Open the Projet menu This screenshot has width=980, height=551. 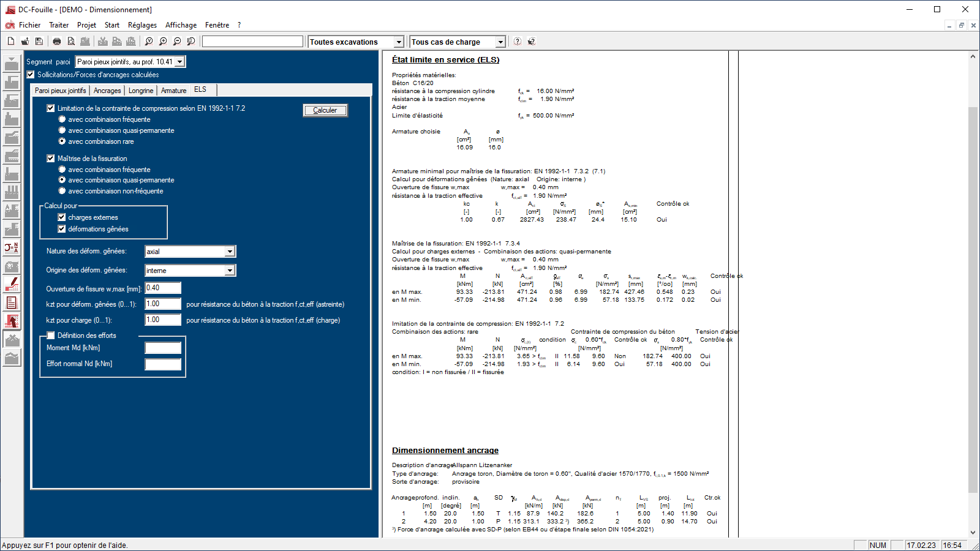pos(86,25)
